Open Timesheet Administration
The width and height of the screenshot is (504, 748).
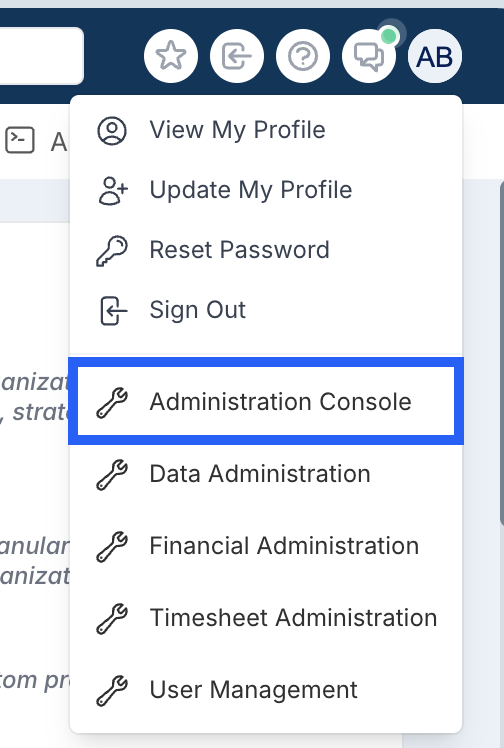266,618
